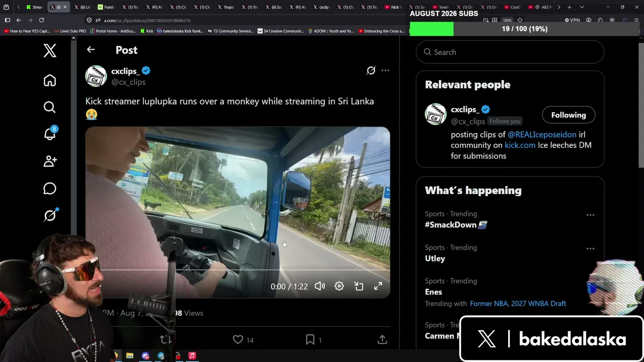Open 'How to Hear PS5' bookmark
Viewport: 644px width, 362px height.
27,31
